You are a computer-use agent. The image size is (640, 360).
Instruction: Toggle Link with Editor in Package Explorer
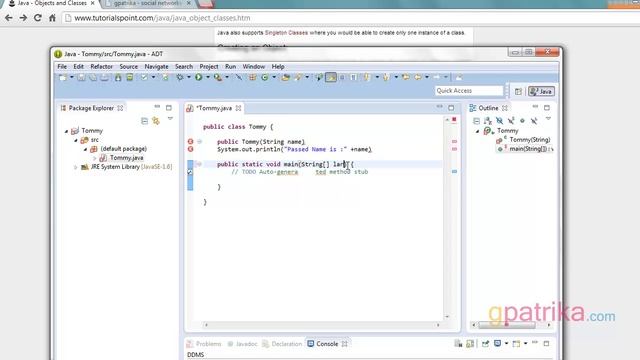point(156,121)
